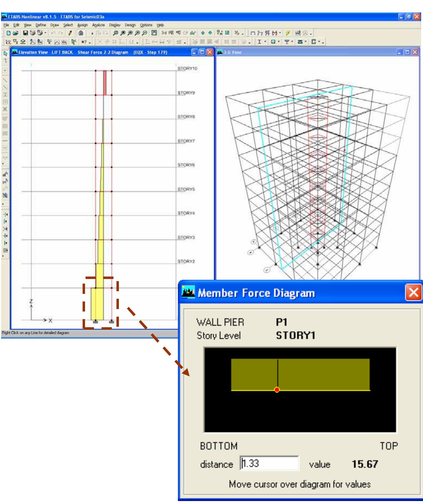Image resolution: width=423 pixels, height=504 pixels.
Task: Open the dropdown beside the print icon
Action: [x=45, y=33]
